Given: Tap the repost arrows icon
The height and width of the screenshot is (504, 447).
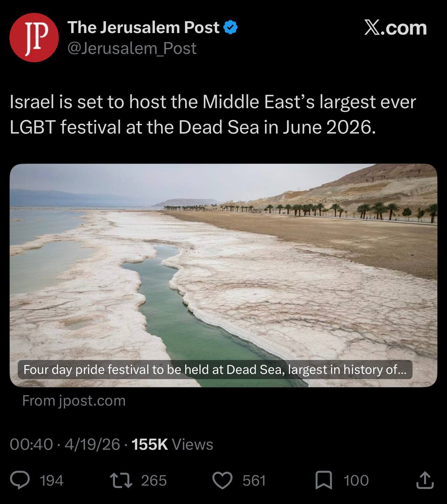Looking at the screenshot, I should pos(120,480).
